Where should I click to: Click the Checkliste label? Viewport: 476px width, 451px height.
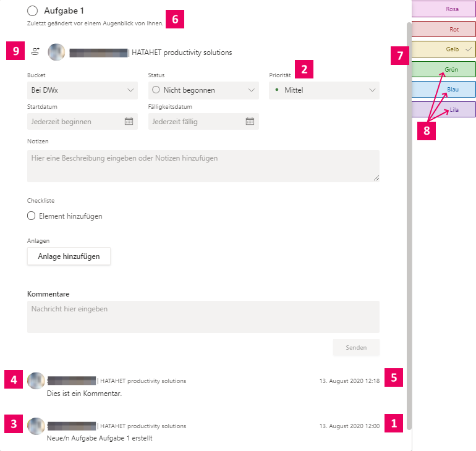pyautogui.click(x=41, y=200)
